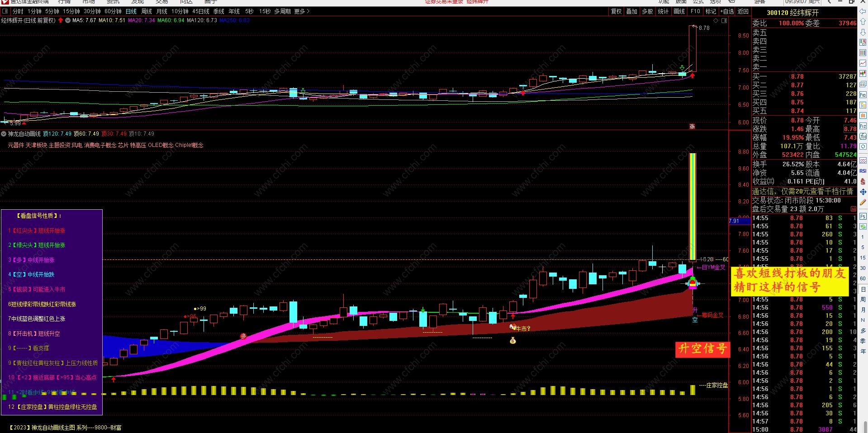Select the 多周期 multi-period tab

[x=282, y=11]
